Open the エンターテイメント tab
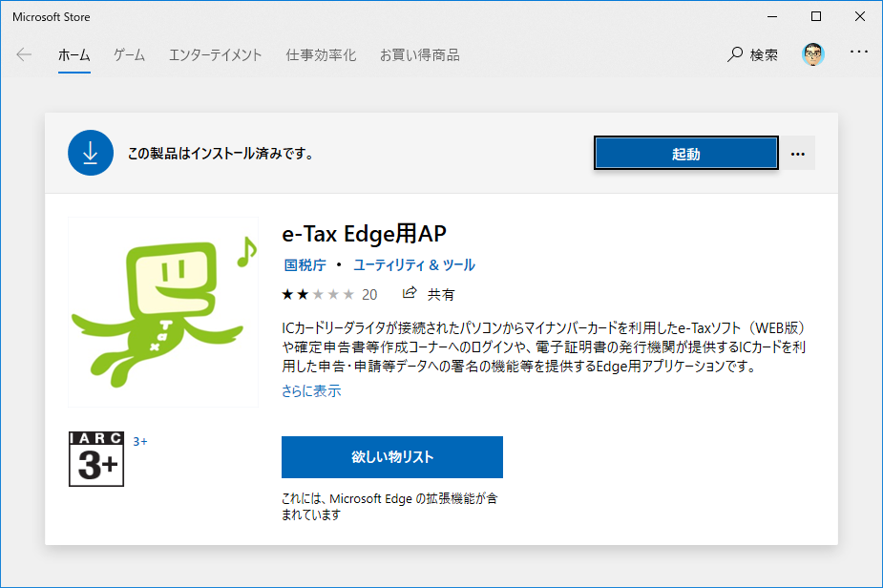Screen dimensions: 883x588 click(215, 54)
